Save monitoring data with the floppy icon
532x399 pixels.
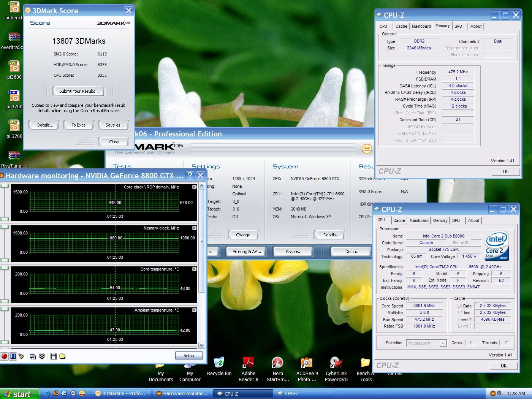point(54,356)
